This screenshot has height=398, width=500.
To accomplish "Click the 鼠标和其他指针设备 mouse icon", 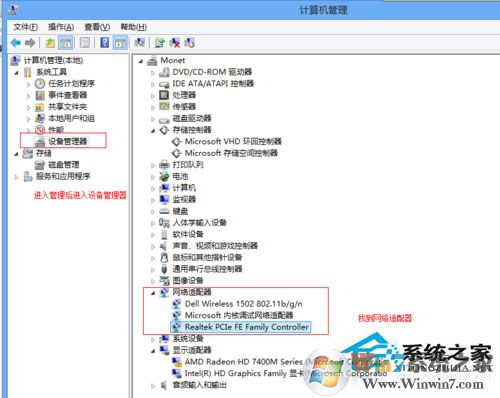I will click(164, 257).
